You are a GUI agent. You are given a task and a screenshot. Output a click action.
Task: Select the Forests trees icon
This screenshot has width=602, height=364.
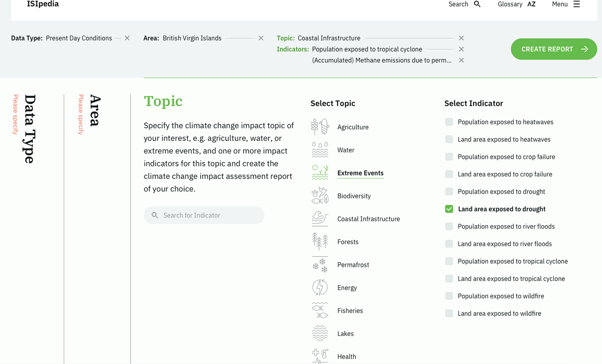coord(320,241)
